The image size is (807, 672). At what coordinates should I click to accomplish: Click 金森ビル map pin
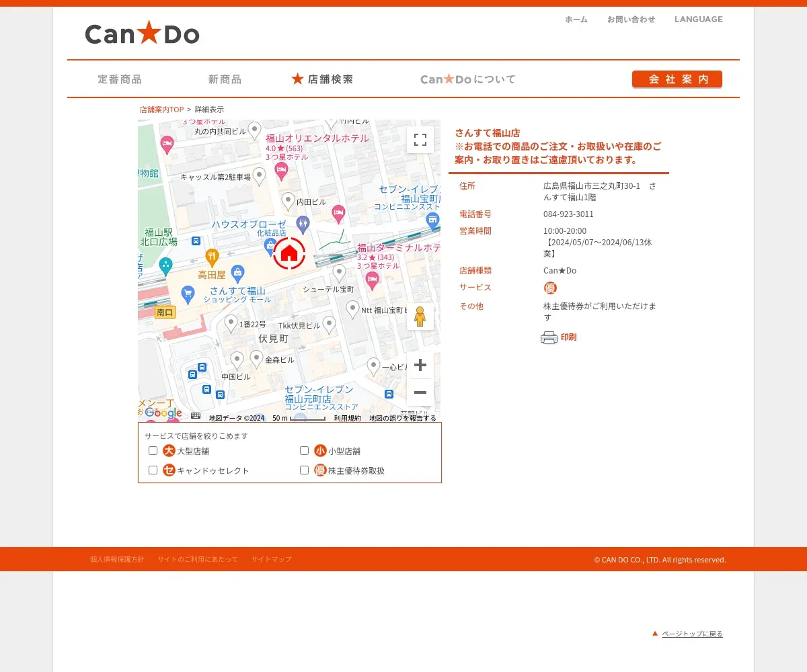click(256, 359)
